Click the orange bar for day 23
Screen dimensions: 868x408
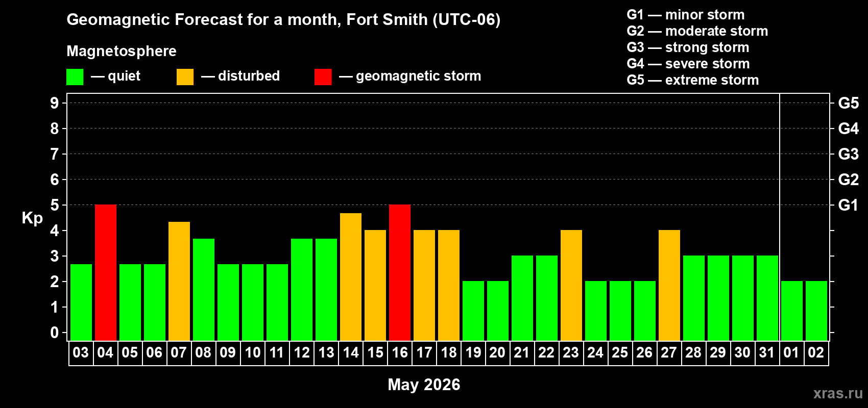571,286
